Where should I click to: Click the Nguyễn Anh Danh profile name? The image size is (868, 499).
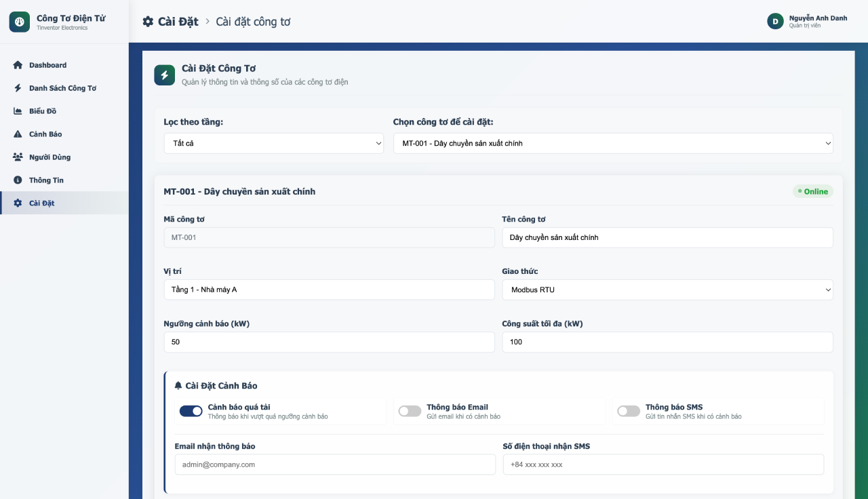coord(818,18)
